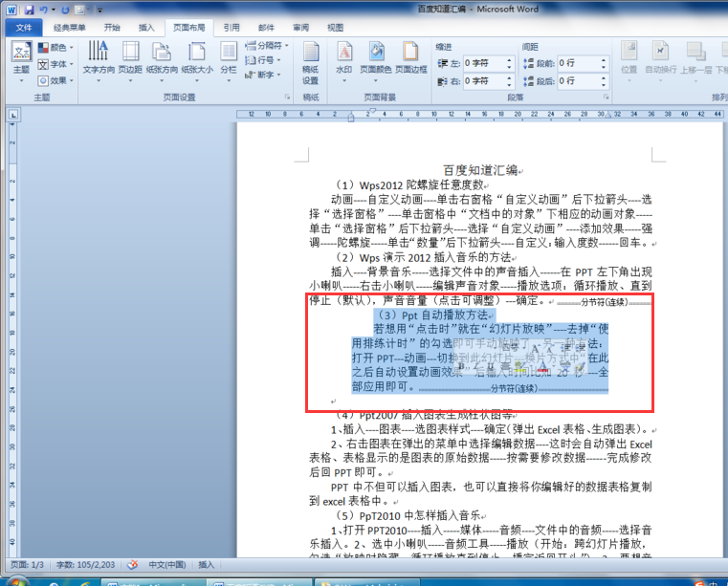Switch to the 审阅 Review tab

(300, 28)
